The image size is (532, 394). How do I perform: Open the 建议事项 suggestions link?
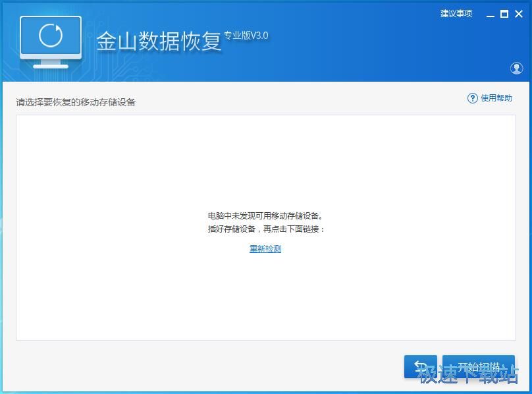456,14
